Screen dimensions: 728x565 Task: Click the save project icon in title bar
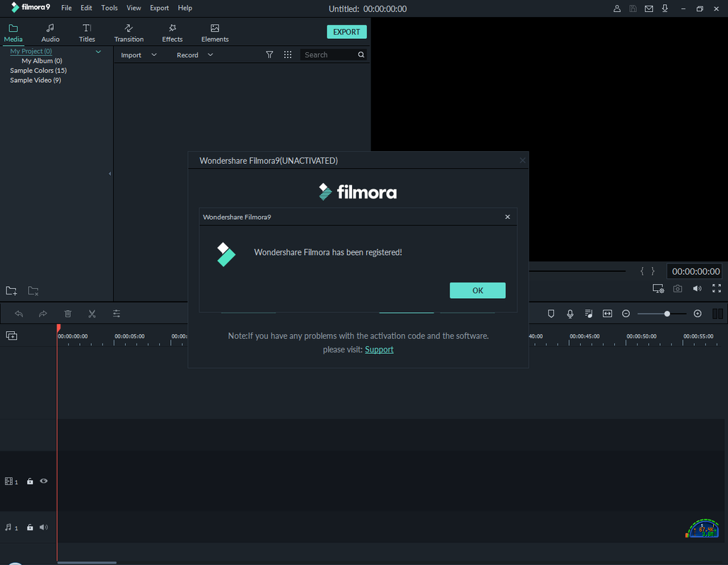[633, 8]
